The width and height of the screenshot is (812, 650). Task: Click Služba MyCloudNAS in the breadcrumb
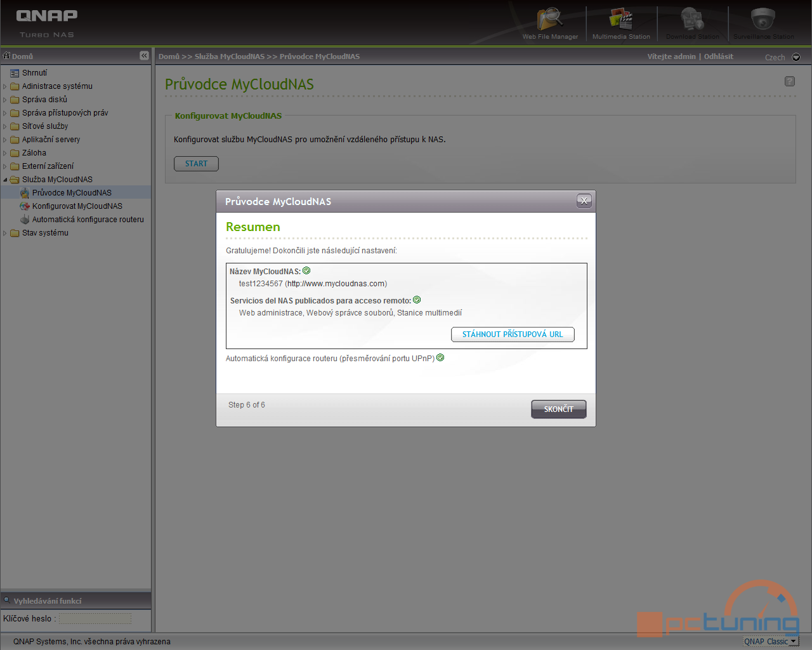[229, 56]
